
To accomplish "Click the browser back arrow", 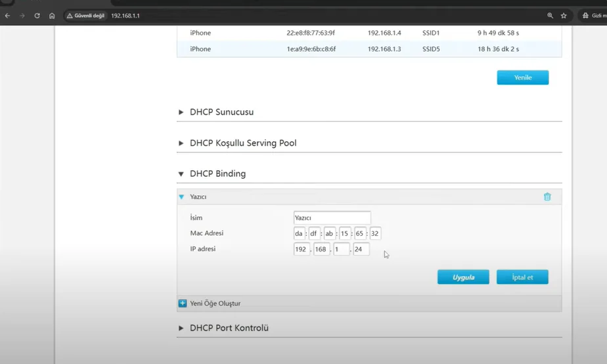I will (x=7, y=15).
